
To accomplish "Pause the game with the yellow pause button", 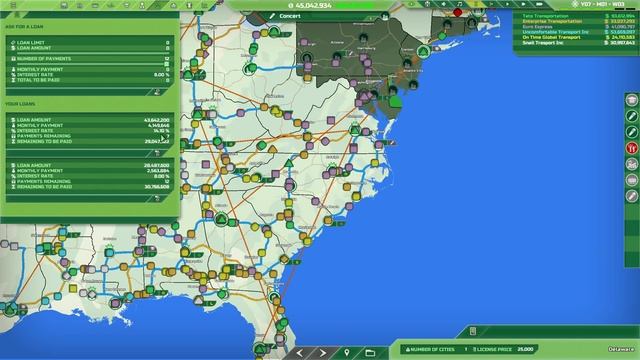I will (x=476, y=4).
